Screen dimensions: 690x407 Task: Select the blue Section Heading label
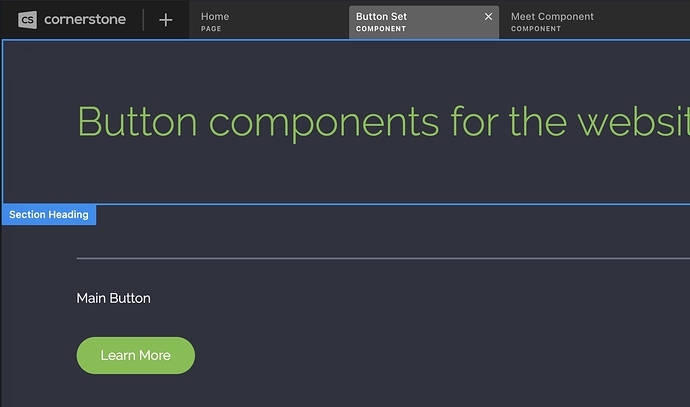pos(49,215)
